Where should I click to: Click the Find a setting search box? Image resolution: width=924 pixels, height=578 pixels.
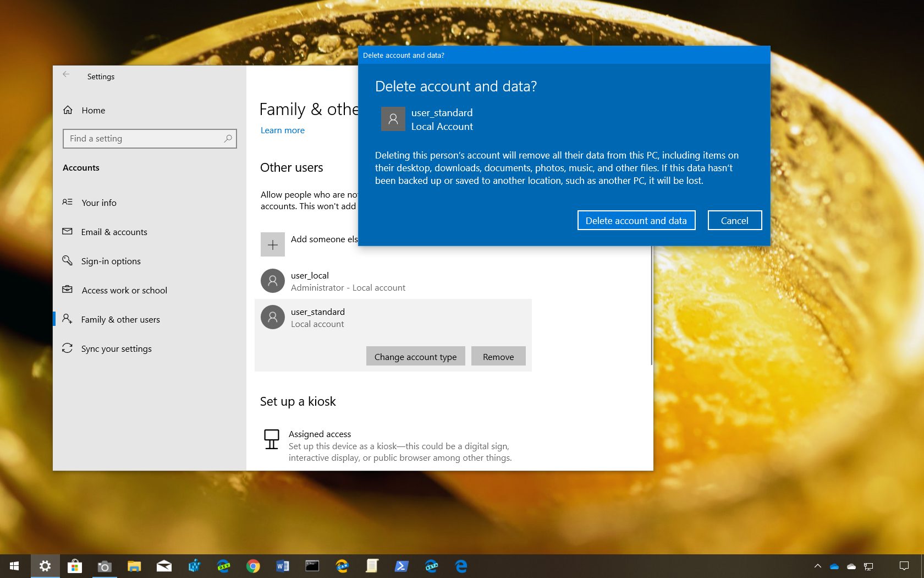click(x=150, y=139)
